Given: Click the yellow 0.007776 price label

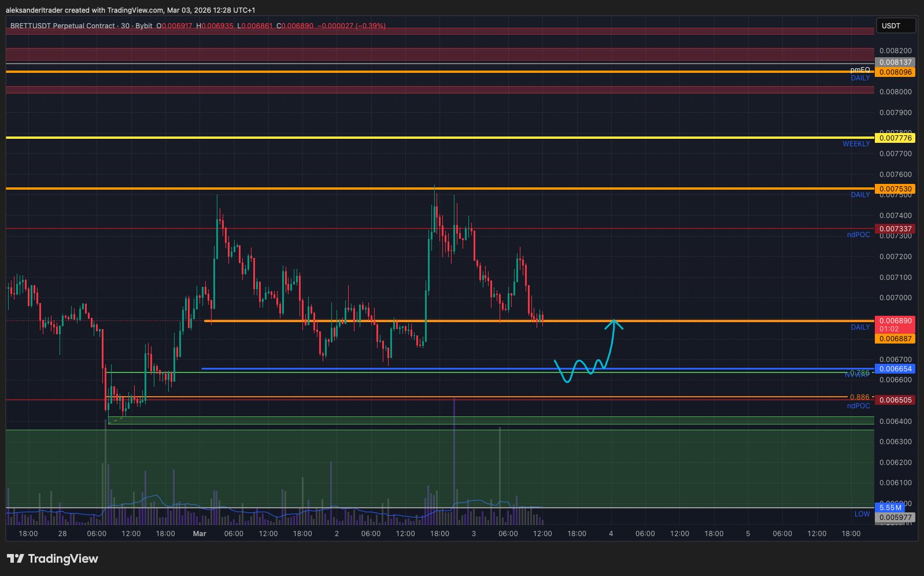Looking at the screenshot, I should pyautogui.click(x=895, y=138).
